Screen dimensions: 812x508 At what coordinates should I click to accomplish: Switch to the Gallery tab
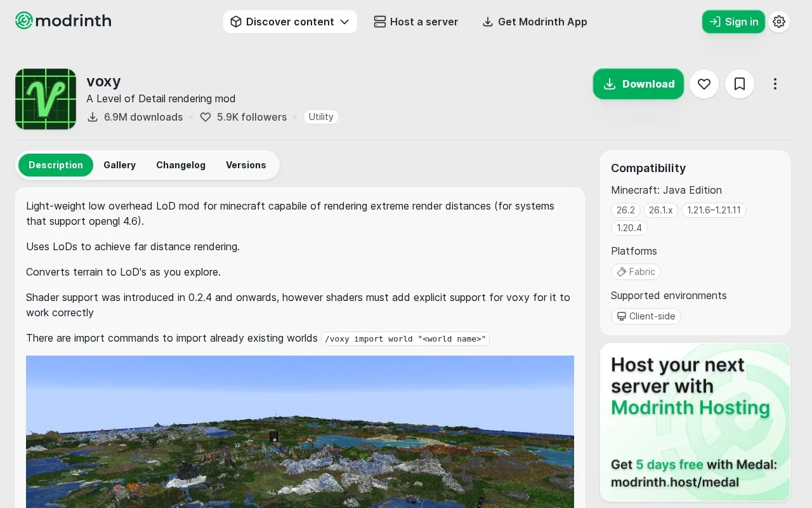pos(120,165)
